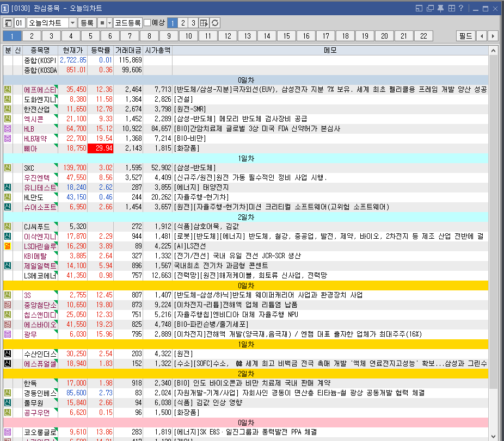This screenshot has height=441, width=504.
Task: Click the stop square icon button
Action: tap(102, 23)
